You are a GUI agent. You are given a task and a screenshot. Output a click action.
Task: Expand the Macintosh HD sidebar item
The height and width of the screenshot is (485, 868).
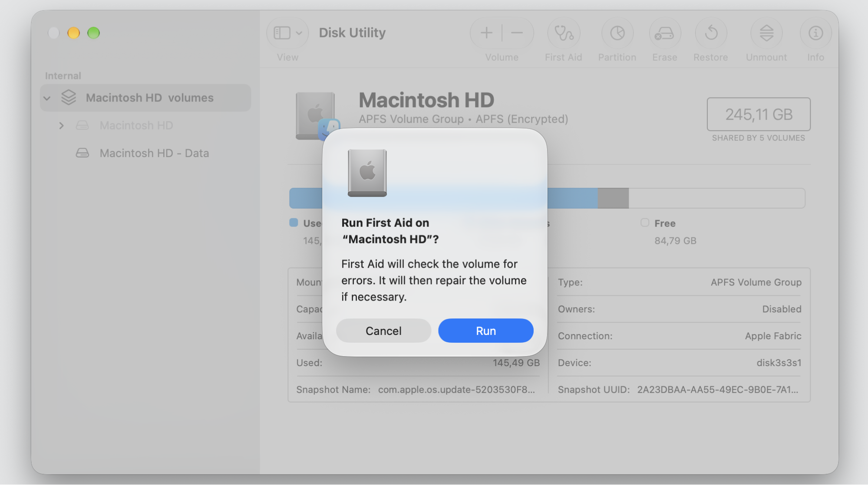click(61, 125)
